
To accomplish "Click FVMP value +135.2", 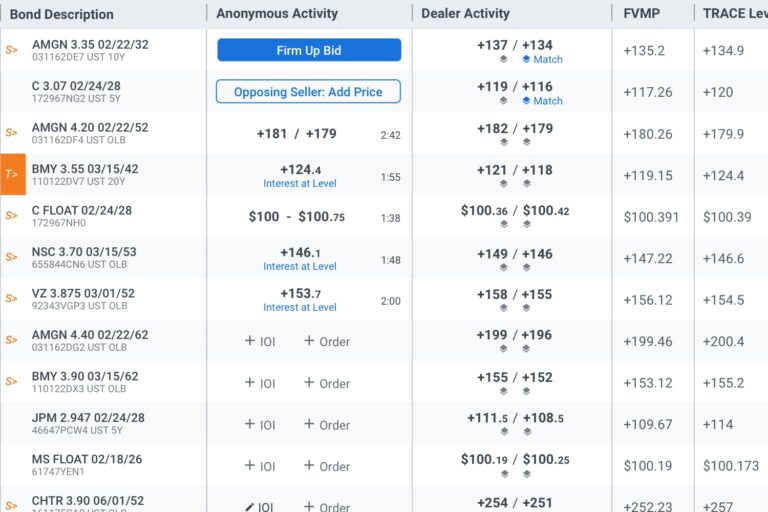I will (644, 50).
